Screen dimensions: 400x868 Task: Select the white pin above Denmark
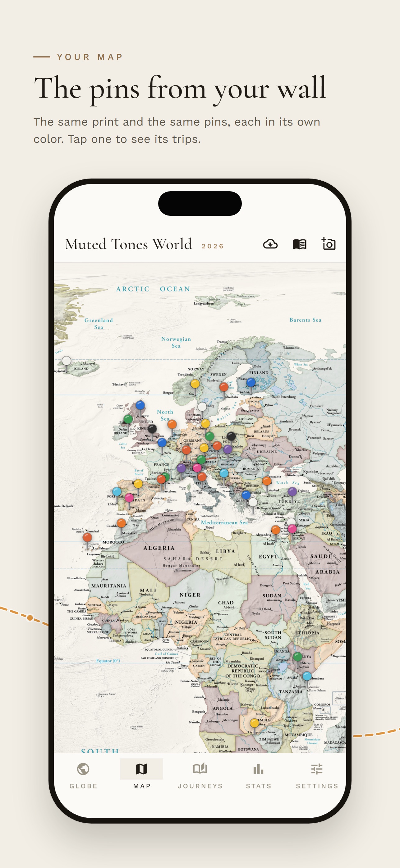202,407
